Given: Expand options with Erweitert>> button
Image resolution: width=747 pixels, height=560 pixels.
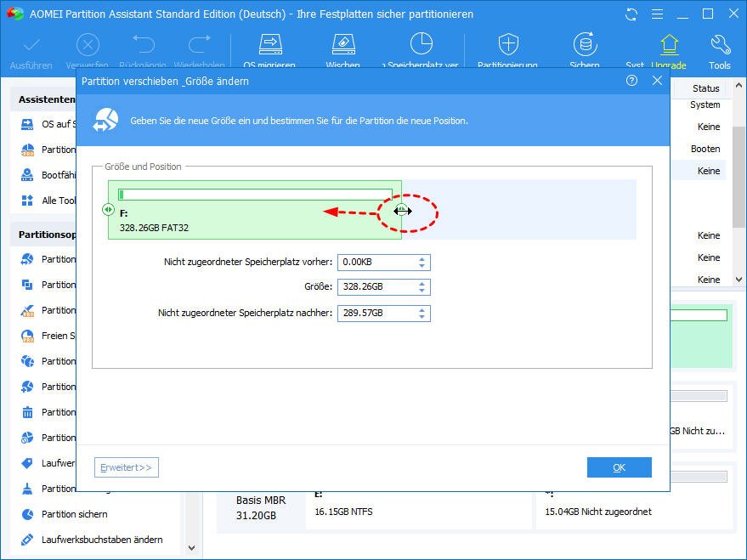Looking at the screenshot, I should [x=127, y=467].
